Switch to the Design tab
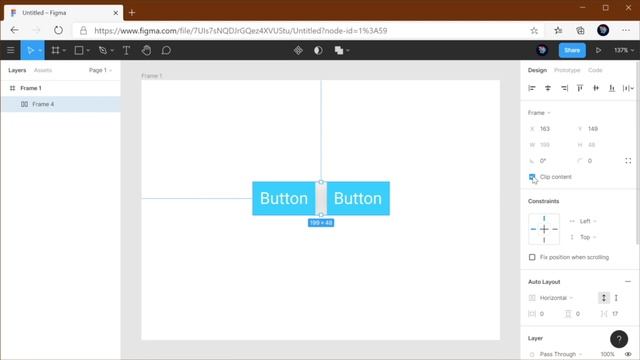Viewport: 640px width, 360px height. tap(537, 70)
